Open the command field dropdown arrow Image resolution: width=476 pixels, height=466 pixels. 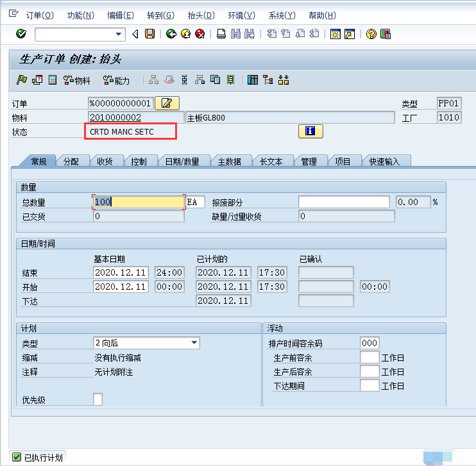pos(119,34)
